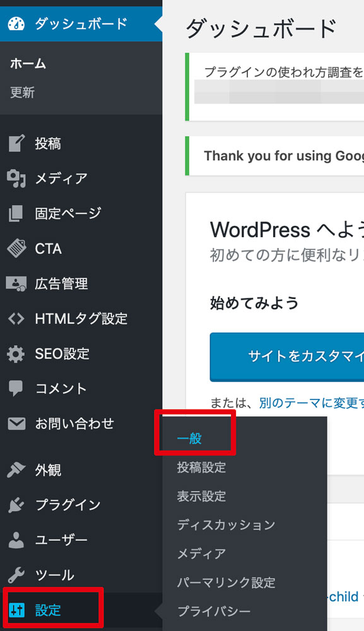The width and height of the screenshot is (364, 631).
Task: Click the CTA tag icon
Action: 16,248
